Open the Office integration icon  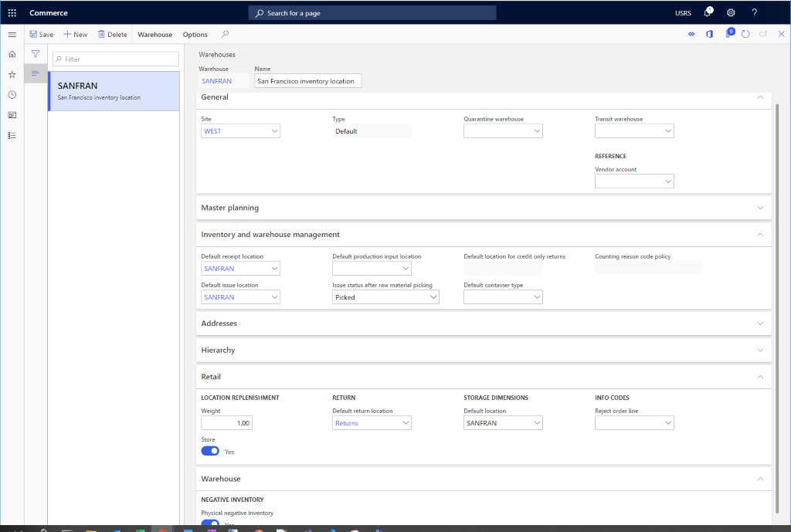point(709,34)
